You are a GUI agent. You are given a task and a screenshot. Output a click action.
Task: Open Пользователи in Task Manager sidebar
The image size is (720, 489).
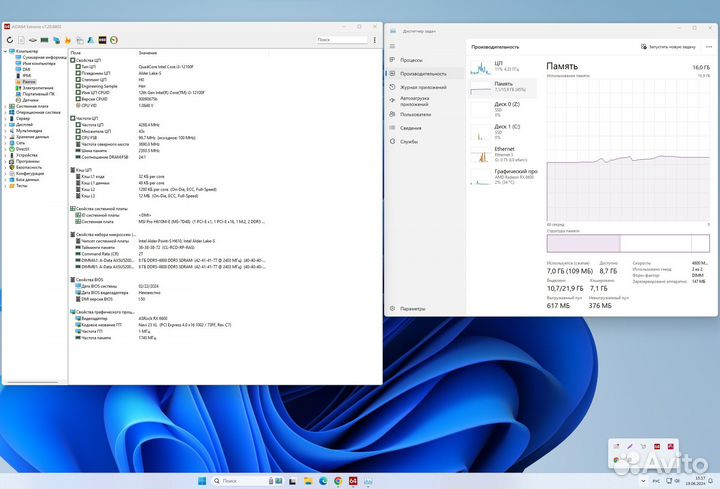[x=425, y=114]
